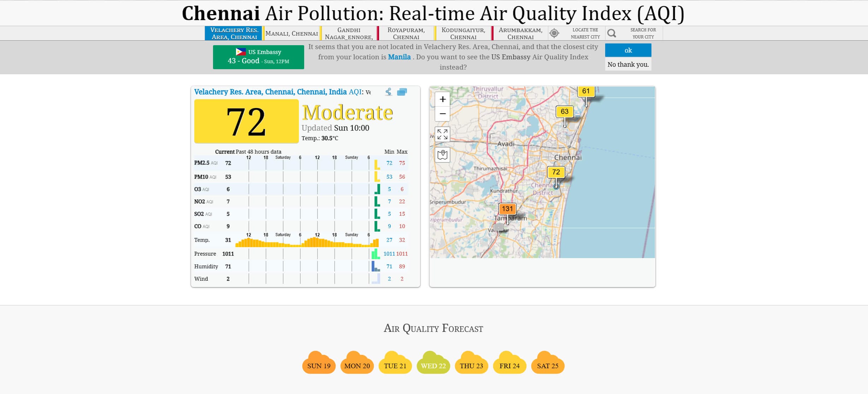868x394 pixels.
Task: Select the SUN 19 forecast day
Action: [318, 366]
